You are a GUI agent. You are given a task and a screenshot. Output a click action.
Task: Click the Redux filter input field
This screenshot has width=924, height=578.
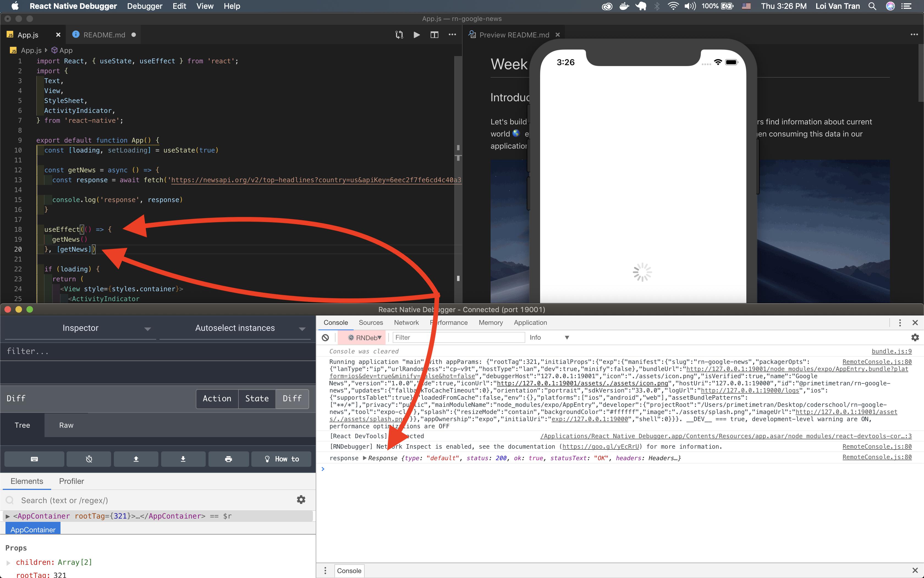pyautogui.click(x=158, y=351)
